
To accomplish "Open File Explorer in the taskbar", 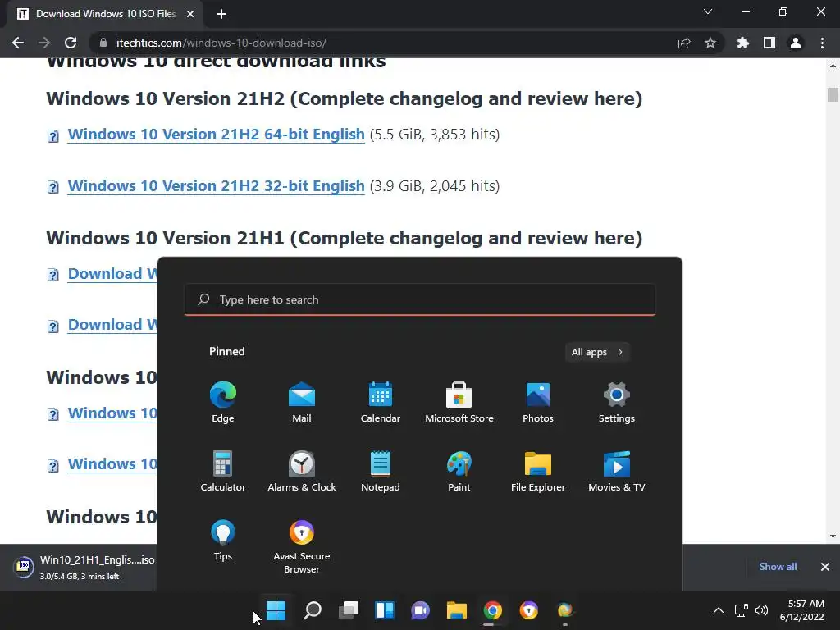I will (x=456, y=610).
